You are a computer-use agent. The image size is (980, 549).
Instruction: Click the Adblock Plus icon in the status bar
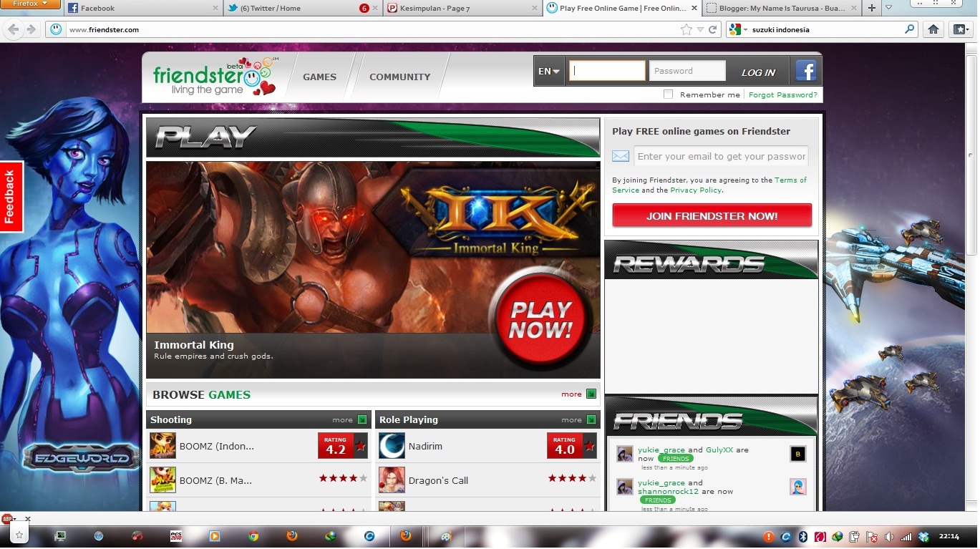pyautogui.click(x=8, y=518)
